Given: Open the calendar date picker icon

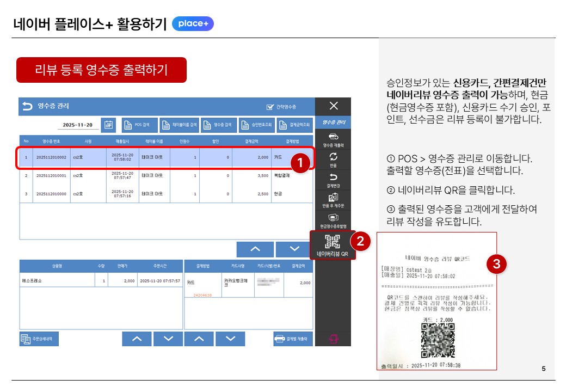Looking at the screenshot, I should tap(109, 125).
